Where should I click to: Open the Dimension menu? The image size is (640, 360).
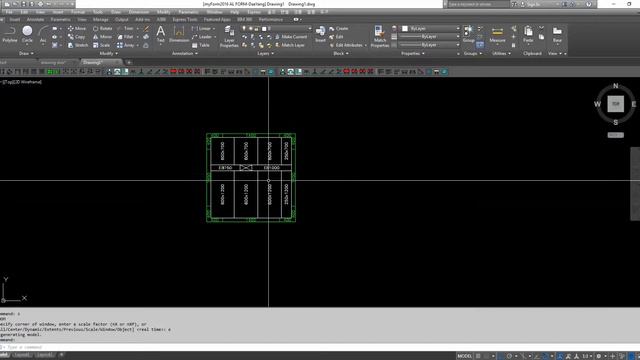[x=139, y=12]
